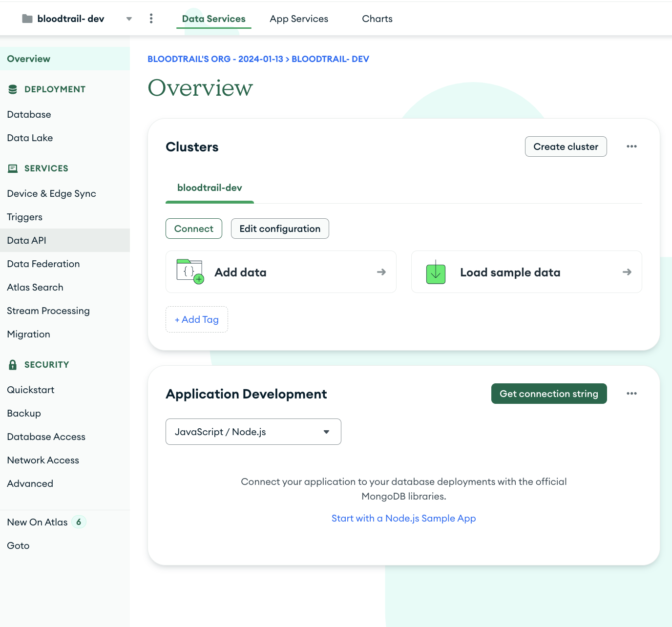Click the Add data folder icon
The width and height of the screenshot is (672, 627).
click(190, 272)
